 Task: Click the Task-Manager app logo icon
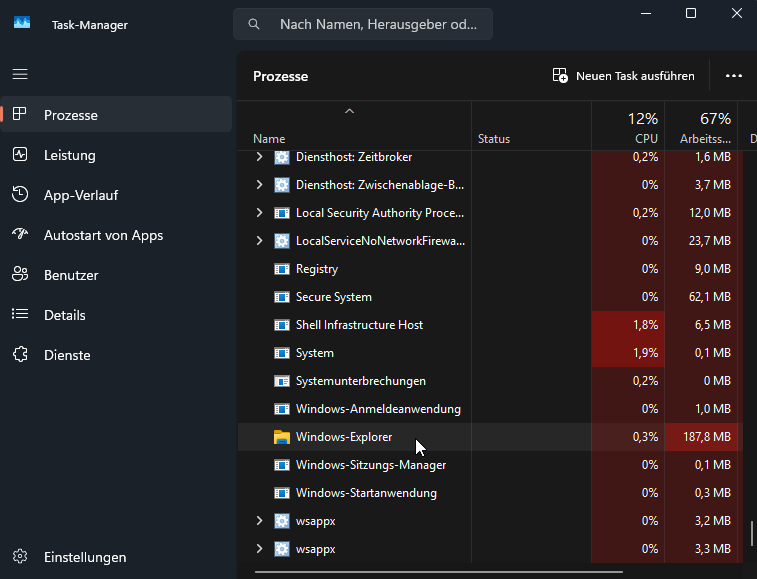pos(22,23)
